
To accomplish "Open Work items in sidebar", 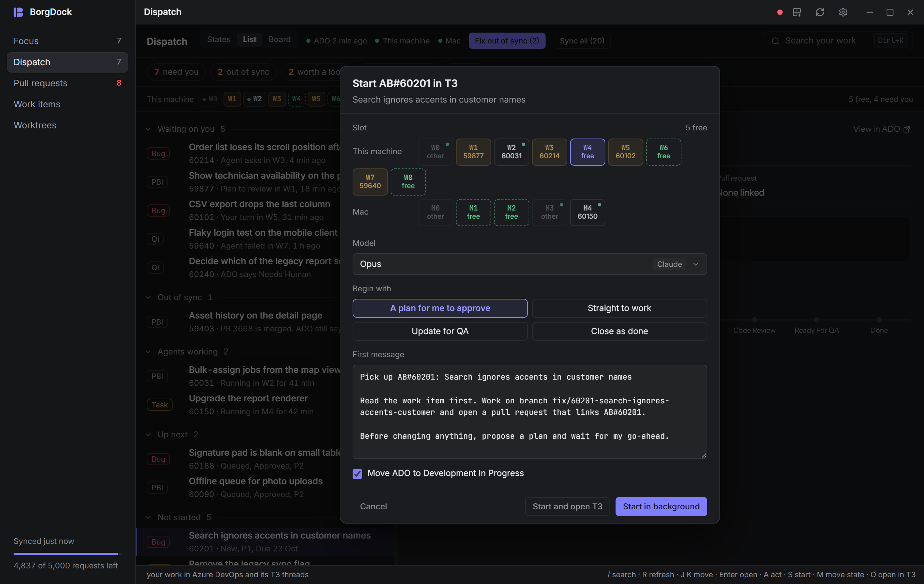I will [x=67, y=104].
